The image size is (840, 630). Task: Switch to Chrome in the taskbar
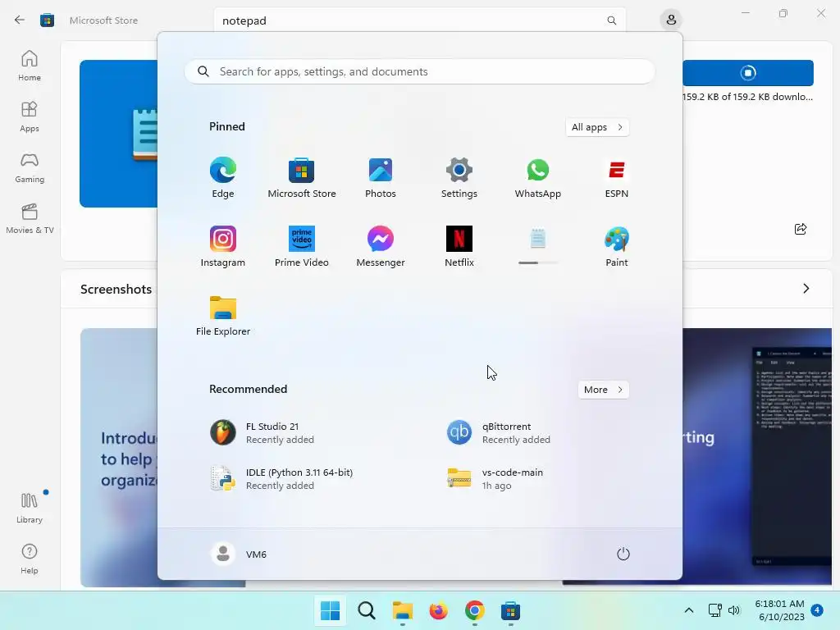475,610
